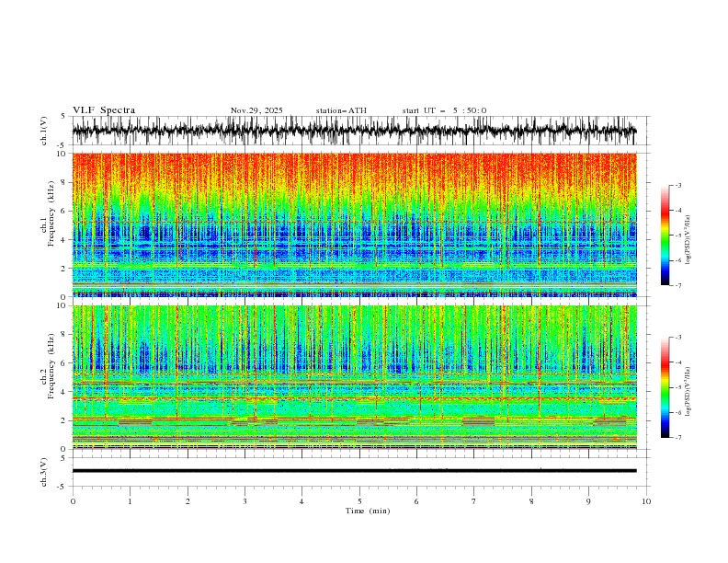Click the time axis tick label '5'
This screenshot has width=728, height=563.
pos(359,501)
